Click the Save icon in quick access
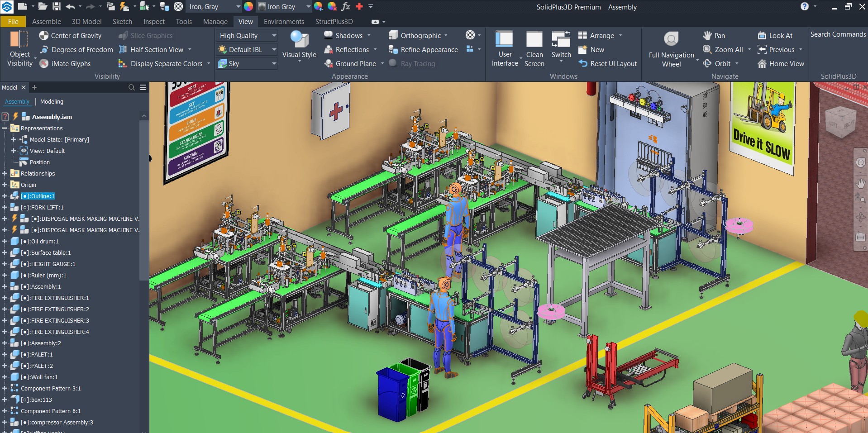Viewport: 868px width, 433px height. click(57, 6)
